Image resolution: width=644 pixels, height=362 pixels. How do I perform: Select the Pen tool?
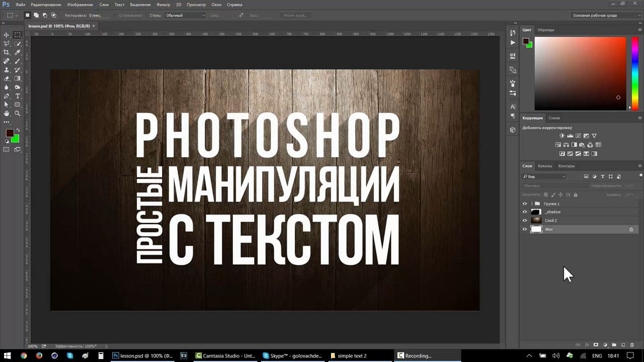click(7, 96)
